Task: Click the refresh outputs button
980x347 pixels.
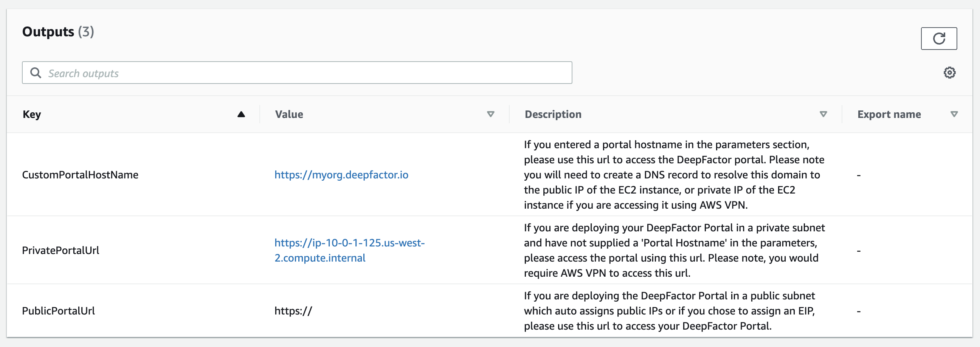Action: tap(938, 39)
